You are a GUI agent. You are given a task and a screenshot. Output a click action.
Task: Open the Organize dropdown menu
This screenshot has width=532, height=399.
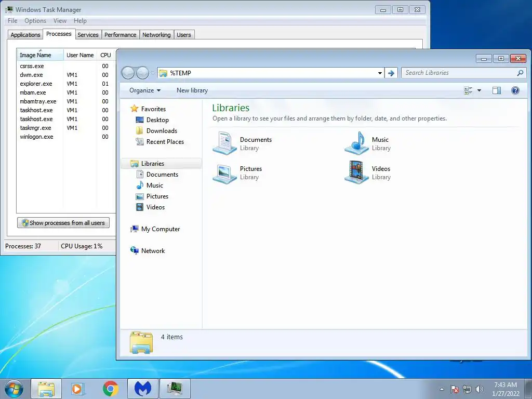[145, 90]
